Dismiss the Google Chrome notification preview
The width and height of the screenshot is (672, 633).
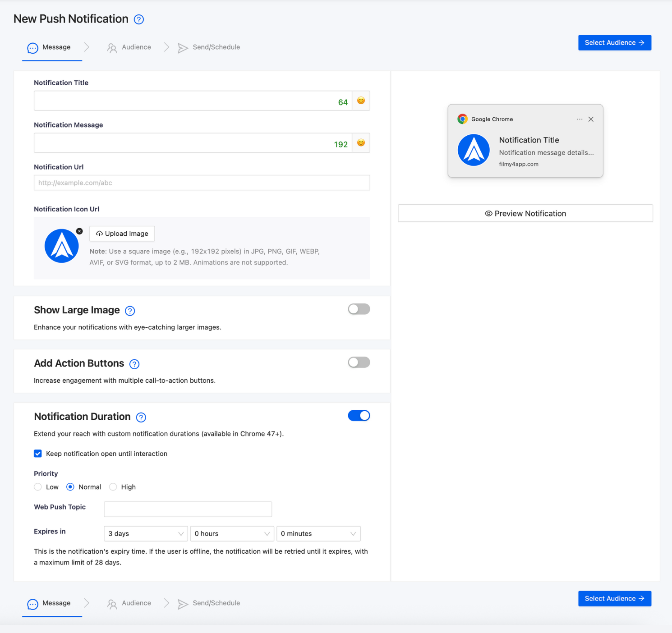[591, 119]
